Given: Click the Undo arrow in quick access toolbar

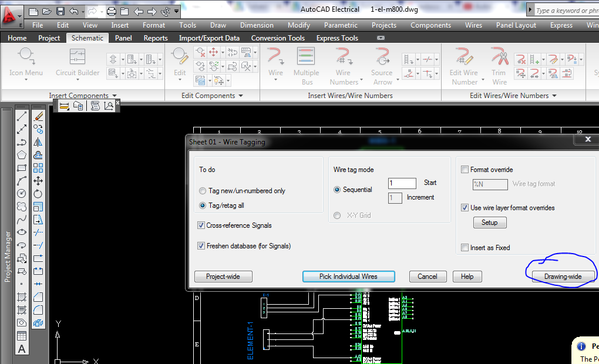Looking at the screenshot, I should 74,11.
